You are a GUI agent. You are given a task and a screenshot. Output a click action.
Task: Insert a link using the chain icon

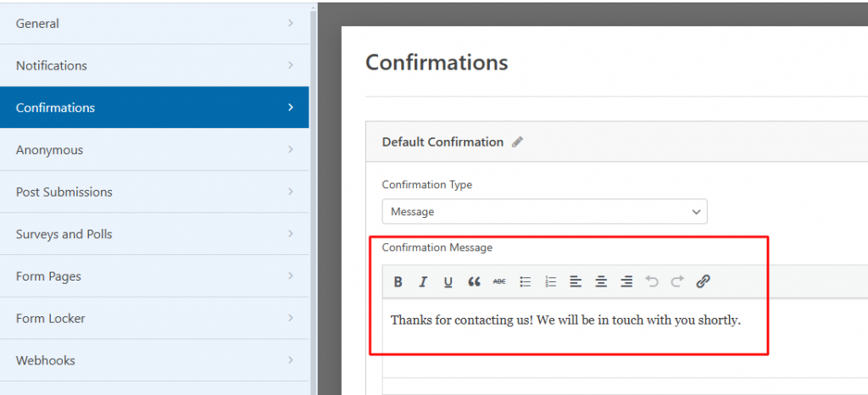point(703,281)
